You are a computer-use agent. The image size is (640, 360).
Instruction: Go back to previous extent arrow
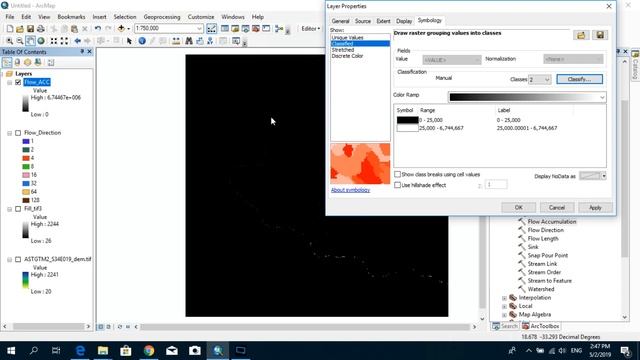click(x=78, y=41)
